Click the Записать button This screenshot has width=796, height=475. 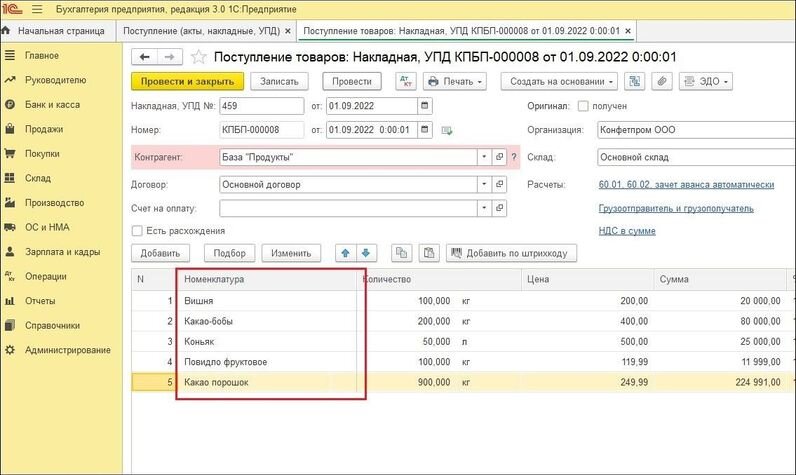click(x=279, y=81)
